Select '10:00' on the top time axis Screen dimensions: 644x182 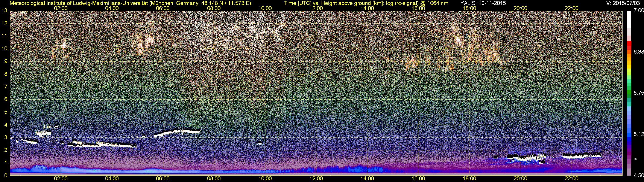click(x=265, y=8)
